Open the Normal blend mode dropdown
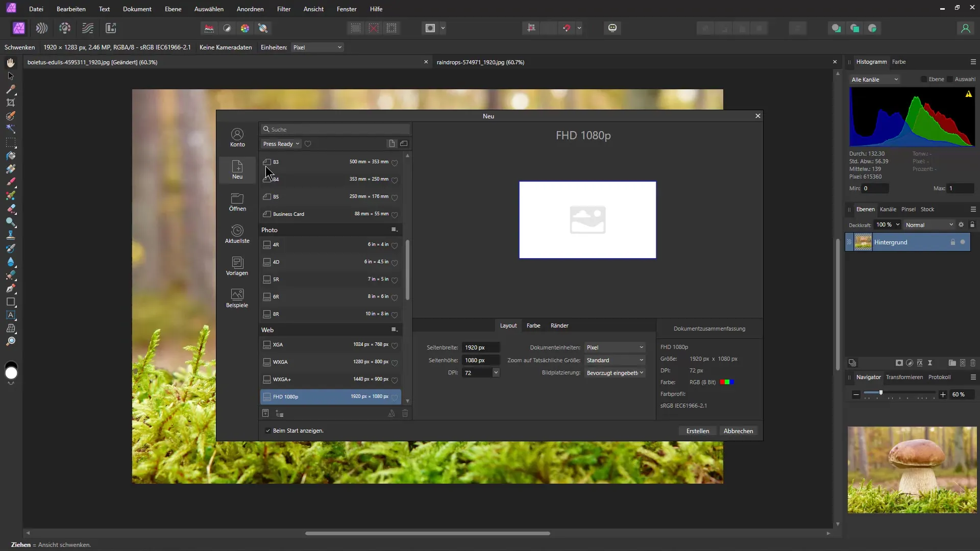980x551 pixels. tap(929, 225)
